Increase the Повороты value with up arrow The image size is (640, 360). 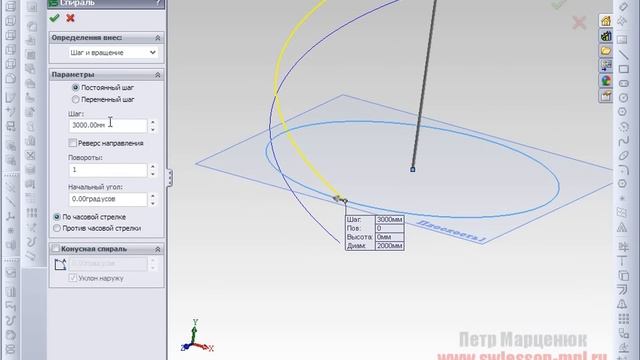pyautogui.click(x=153, y=167)
